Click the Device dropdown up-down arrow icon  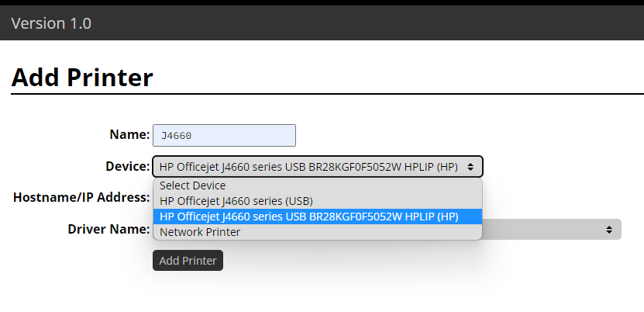470,167
